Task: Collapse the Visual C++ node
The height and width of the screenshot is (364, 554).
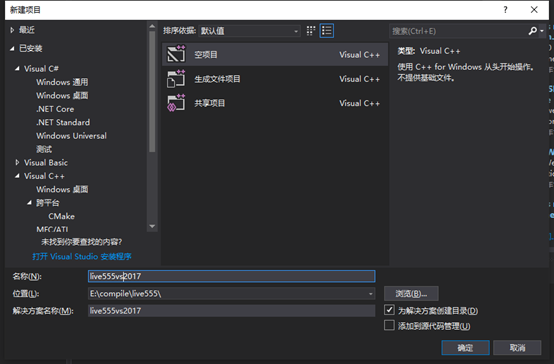Action: 17,176
